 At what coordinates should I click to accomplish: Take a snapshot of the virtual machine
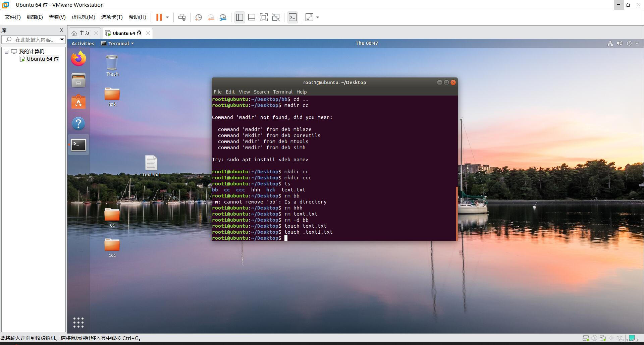click(199, 17)
